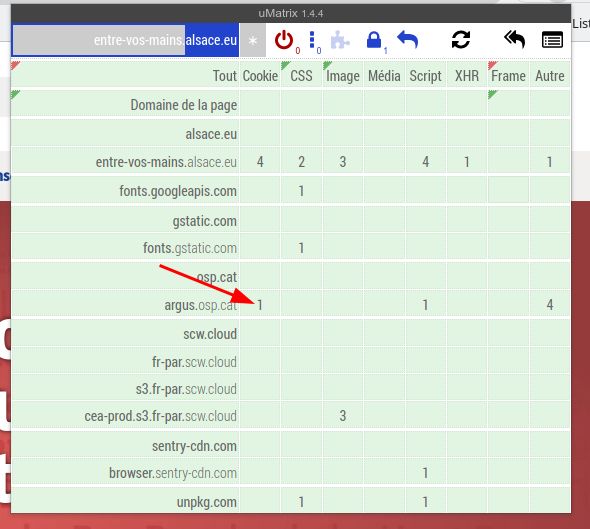
Task: Click the Frame column header
Action: (508, 76)
